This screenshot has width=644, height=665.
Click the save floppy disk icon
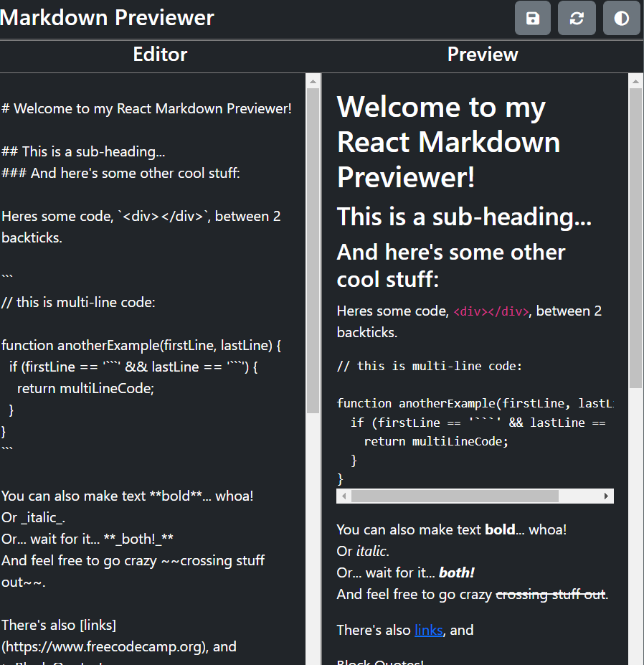coord(533,19)
